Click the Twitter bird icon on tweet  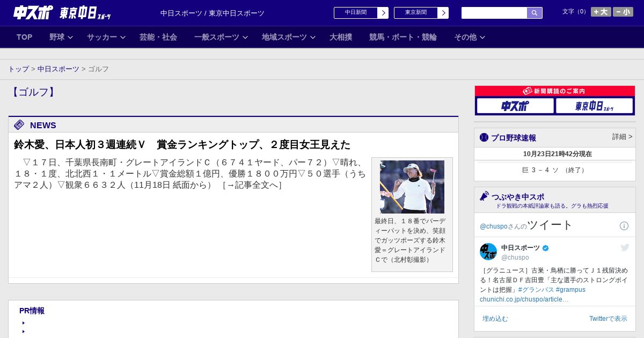point(625,247)
